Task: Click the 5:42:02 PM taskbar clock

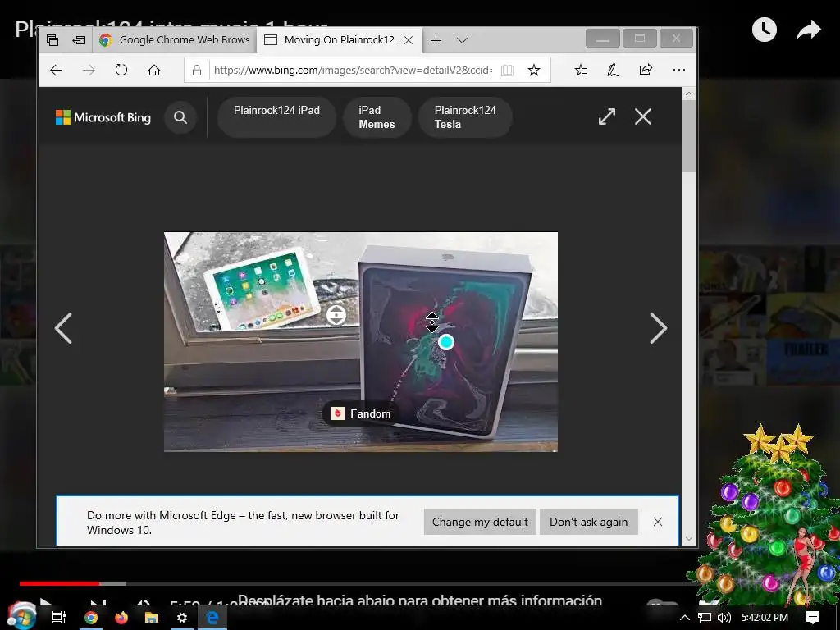Action: 765,618
